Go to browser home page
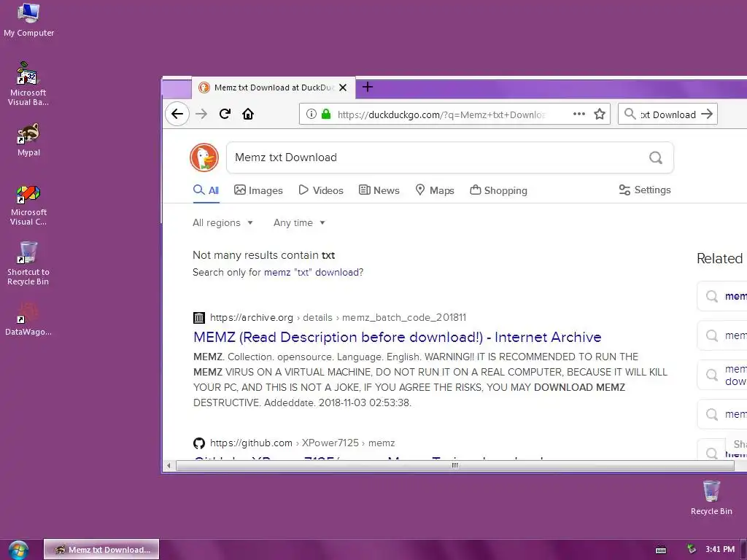Viewport: 747px width, 560px height. point(248,114)
